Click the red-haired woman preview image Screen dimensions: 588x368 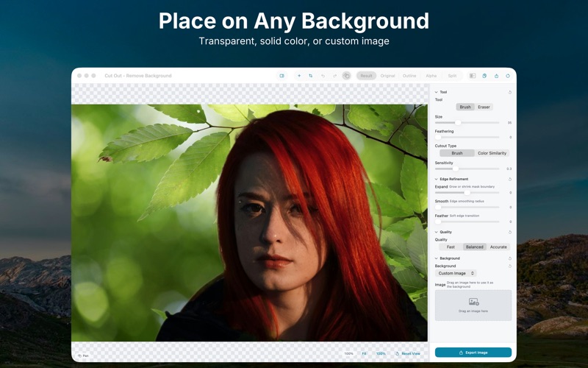249,223
